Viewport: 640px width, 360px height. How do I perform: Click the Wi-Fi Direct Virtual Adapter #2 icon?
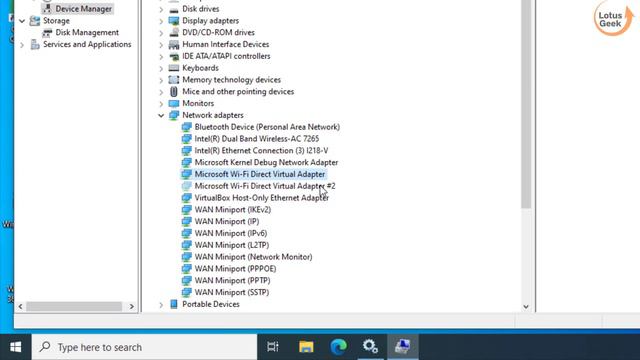point(187,186)
